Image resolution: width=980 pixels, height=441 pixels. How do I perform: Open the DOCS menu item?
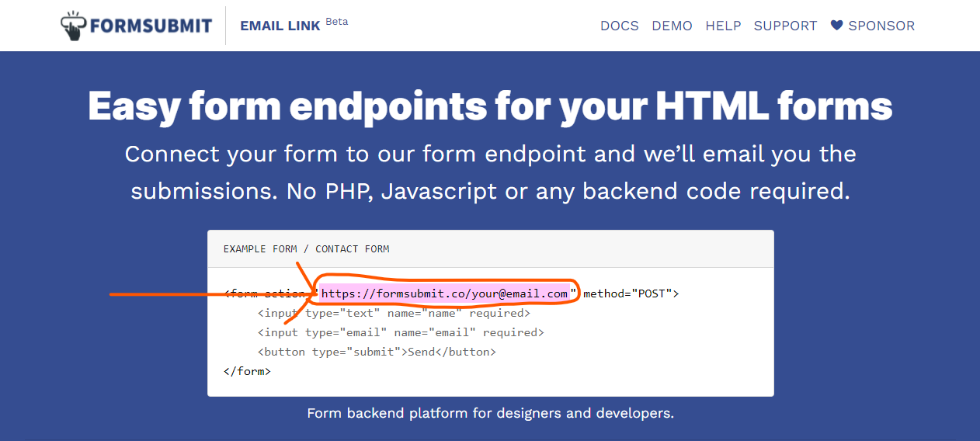coord(620,26)
